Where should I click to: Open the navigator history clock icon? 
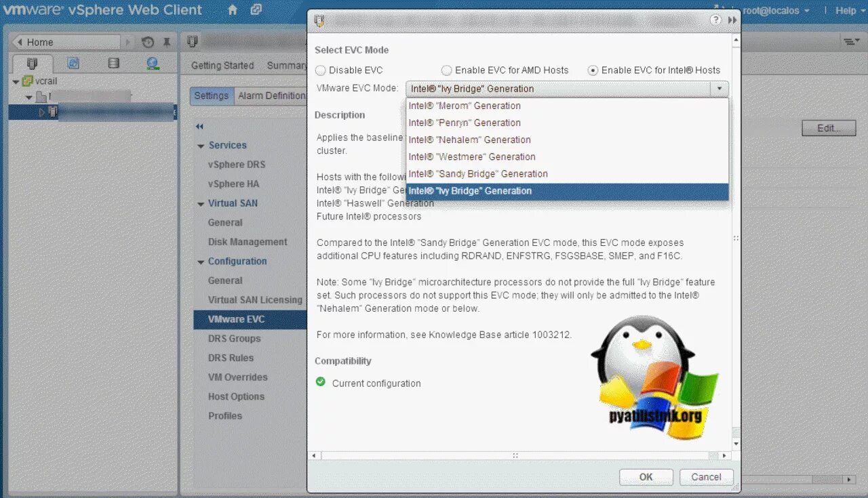(x=148, y=42)
